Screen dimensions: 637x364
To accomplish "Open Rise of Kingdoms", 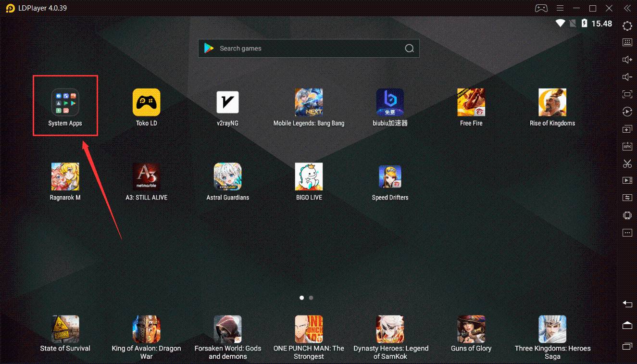I will click(552, 102).
